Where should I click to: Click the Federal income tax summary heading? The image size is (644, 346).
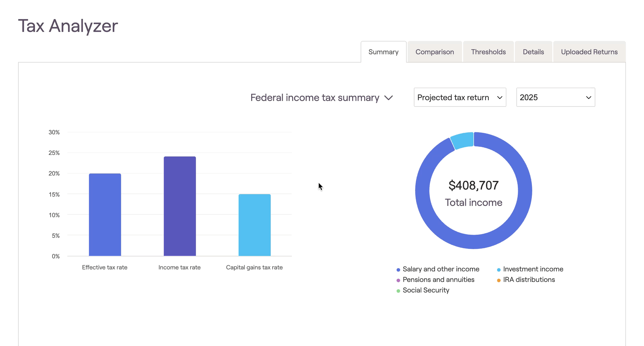click(315, 98)
